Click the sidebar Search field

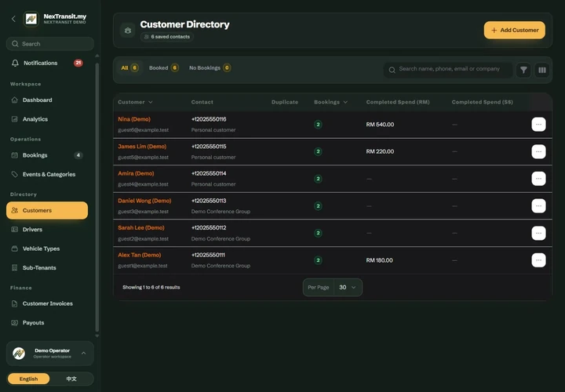[50, 44]
